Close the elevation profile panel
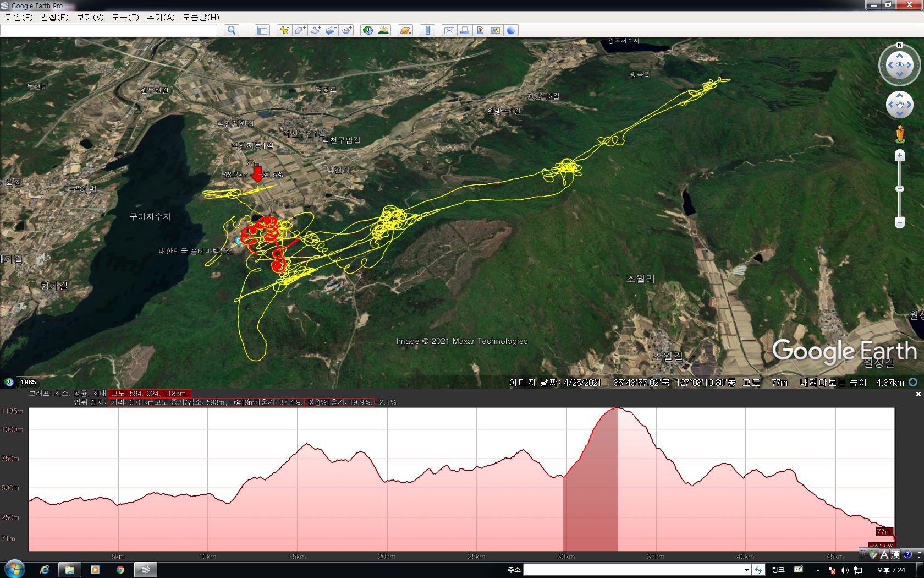The width and height of the screenshot is (924, 578). 918,394
